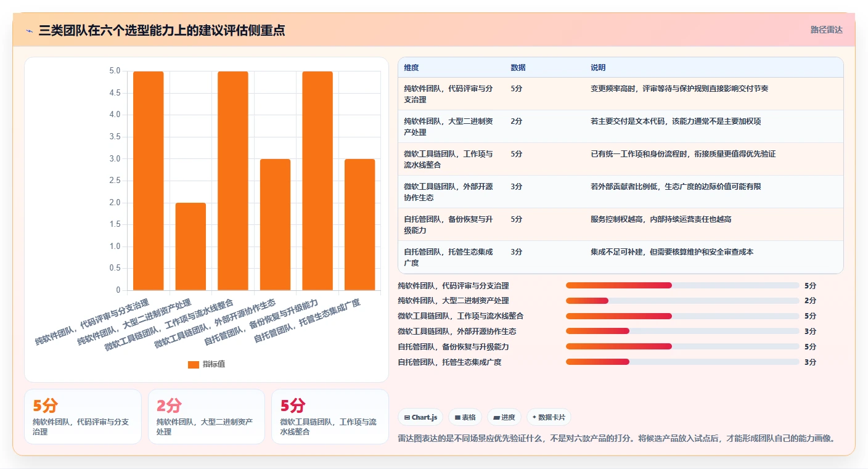Image resolution: width=868 pixels, height=469 pixels.
Task: Click the lightning icon beside the title
Action: [x=29, y=30]
